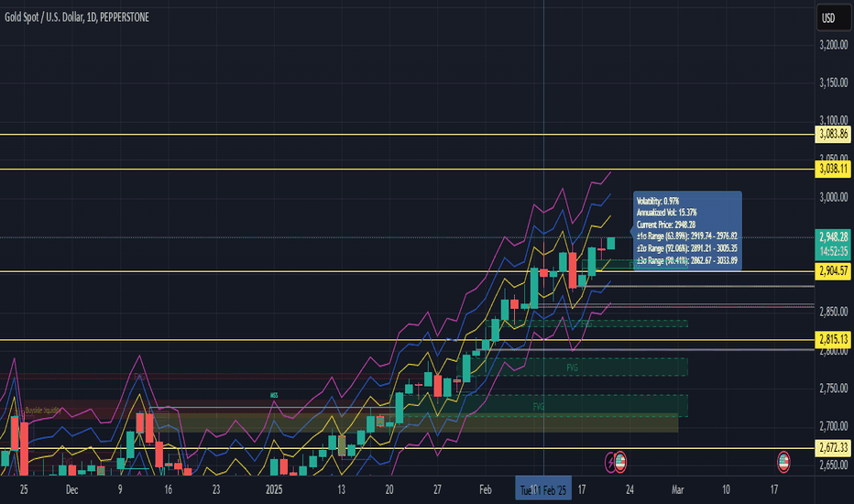Click the countdown timer 14:52:35
Image resolution: width=854 pixels, height=504 pixels.
pos(833,252)
